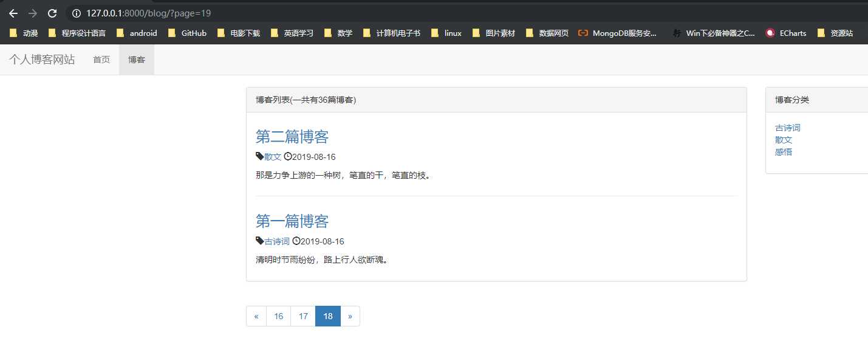The image size is (868, 338).
Task: Click the 散文 tag under 第二篇博客
Action: tap(273, 157)
